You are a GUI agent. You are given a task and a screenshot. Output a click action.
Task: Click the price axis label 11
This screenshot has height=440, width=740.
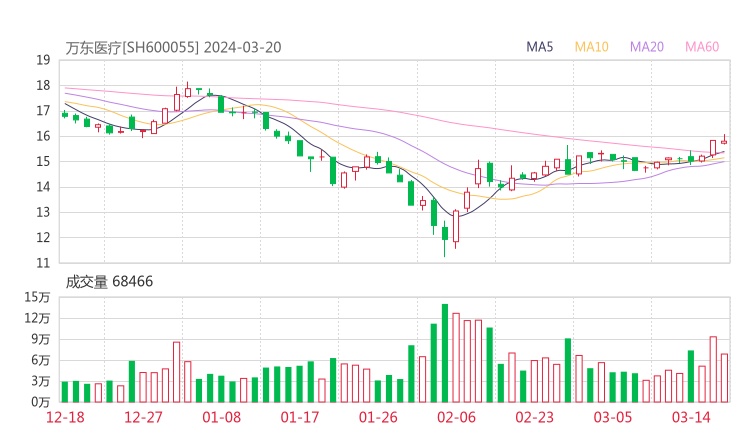[43, 263]
